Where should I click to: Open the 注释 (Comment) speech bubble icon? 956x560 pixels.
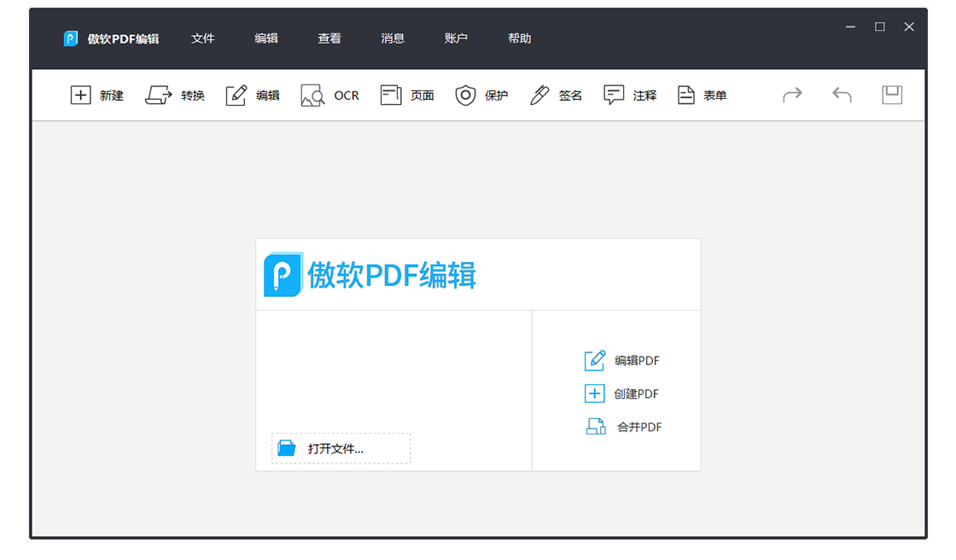pyautogui.click(x=614, y=95)
